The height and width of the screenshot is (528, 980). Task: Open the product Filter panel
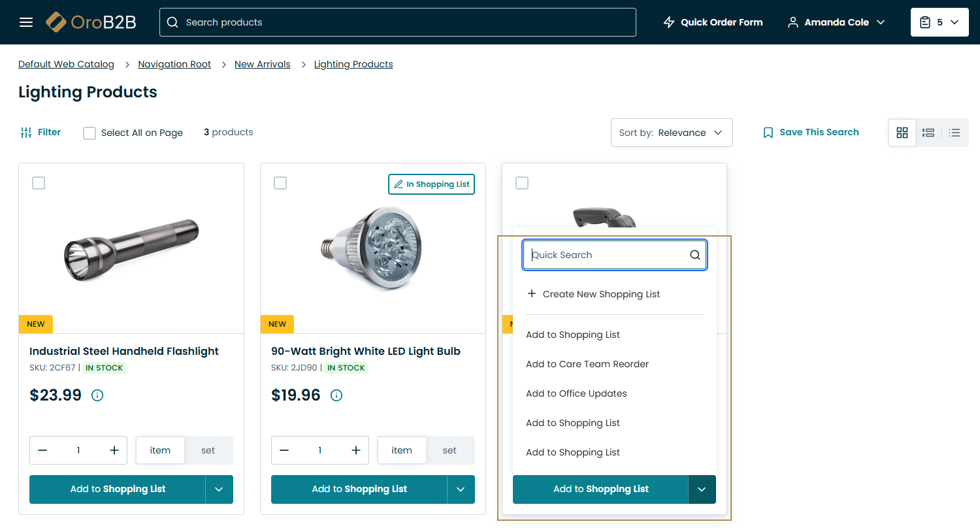(x=41, y=133)
